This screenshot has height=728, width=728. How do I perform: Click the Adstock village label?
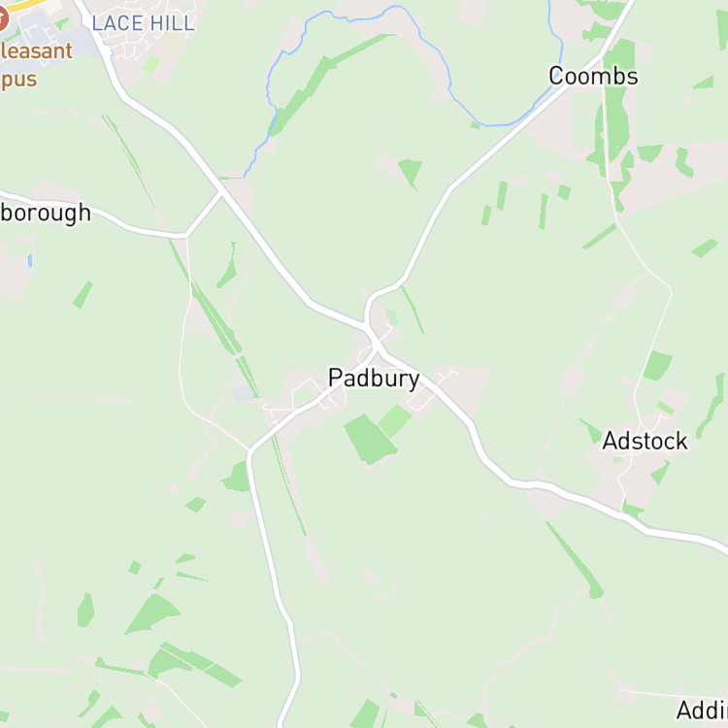(645, 441)
